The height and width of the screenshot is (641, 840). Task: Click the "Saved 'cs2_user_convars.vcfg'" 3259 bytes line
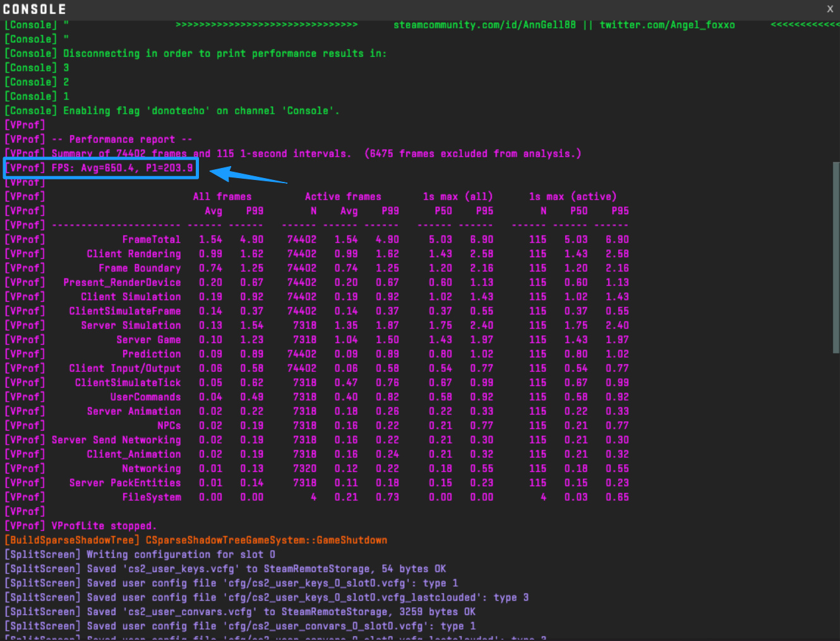click(x=240, y=612)
